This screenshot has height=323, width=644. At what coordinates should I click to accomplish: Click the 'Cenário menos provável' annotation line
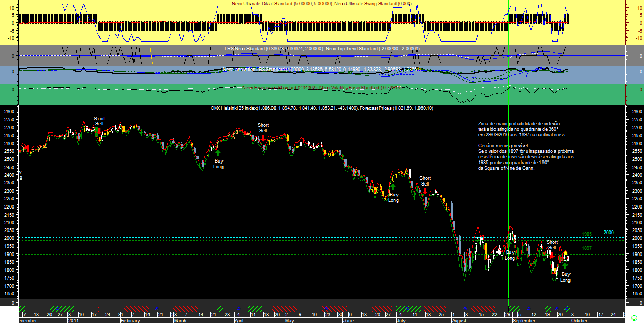click(504, 146)
